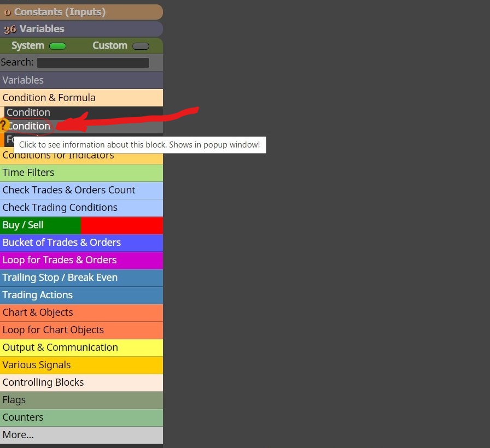Open the Buy / Sell category
Viewport: 490px width, 448px height.
point(81,225)
